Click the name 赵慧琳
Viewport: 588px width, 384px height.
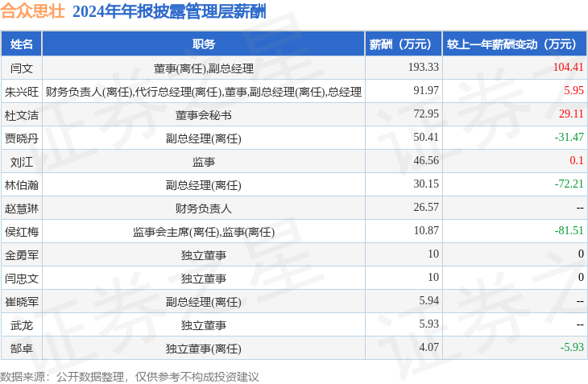pos(22,209)
